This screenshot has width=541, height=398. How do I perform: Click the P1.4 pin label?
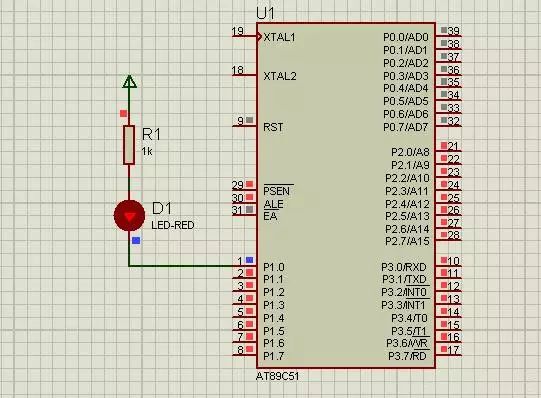click(x=274, y=318)
